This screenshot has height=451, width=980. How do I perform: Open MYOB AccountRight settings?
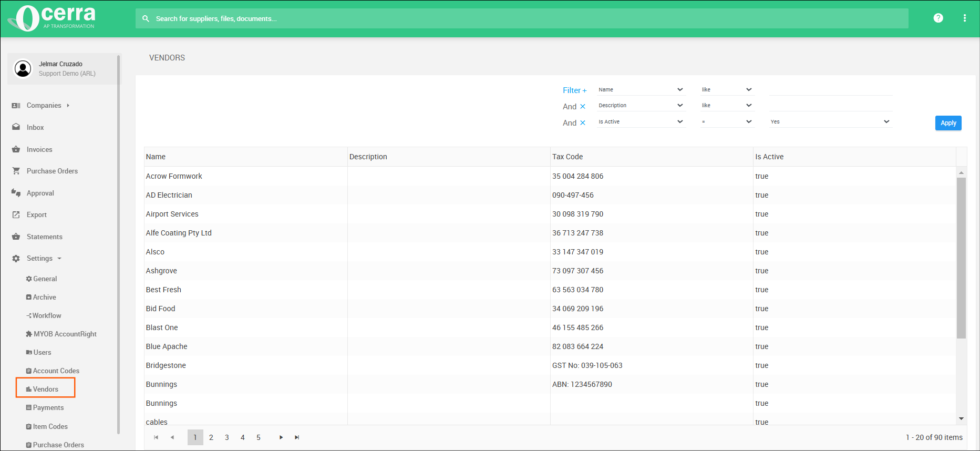click(61, 334)
